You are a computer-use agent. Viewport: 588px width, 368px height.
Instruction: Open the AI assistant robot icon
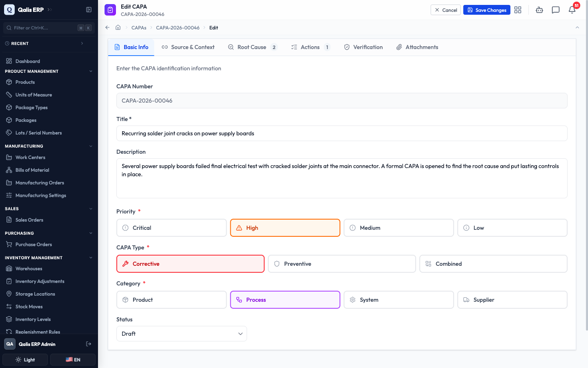click(x=539, y=10)
